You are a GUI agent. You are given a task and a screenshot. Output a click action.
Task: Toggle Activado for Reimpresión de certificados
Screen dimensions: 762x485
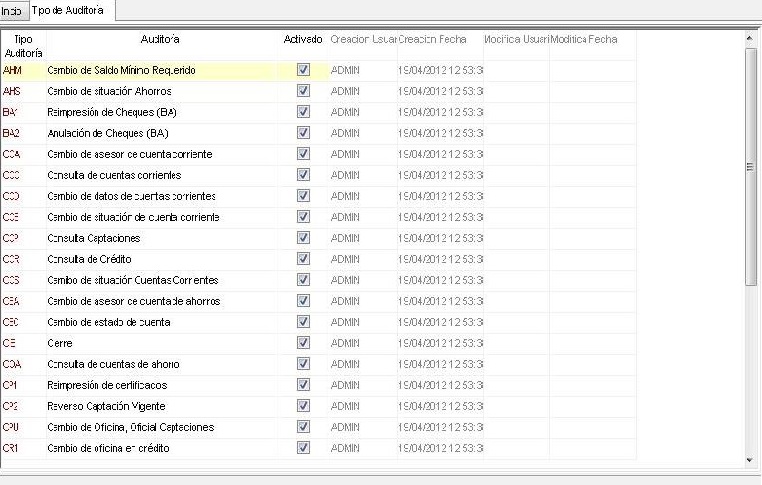[x=303, y=385]
